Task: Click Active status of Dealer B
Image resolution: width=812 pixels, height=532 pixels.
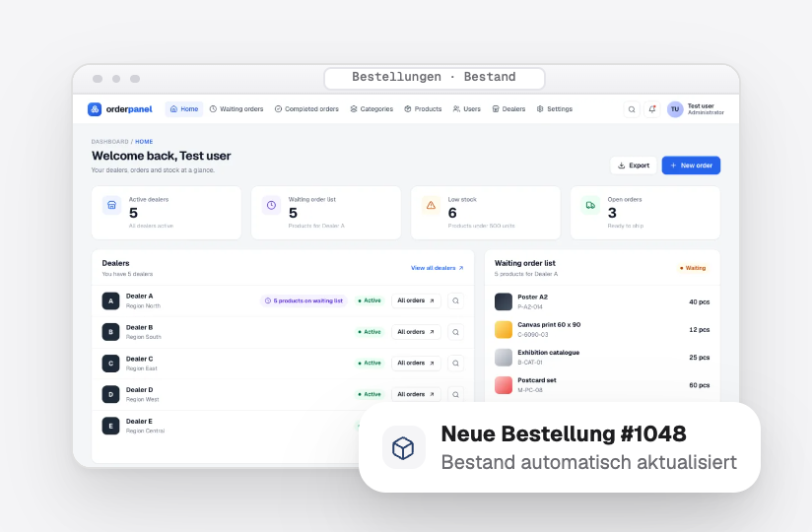Action: coord(370,332)
